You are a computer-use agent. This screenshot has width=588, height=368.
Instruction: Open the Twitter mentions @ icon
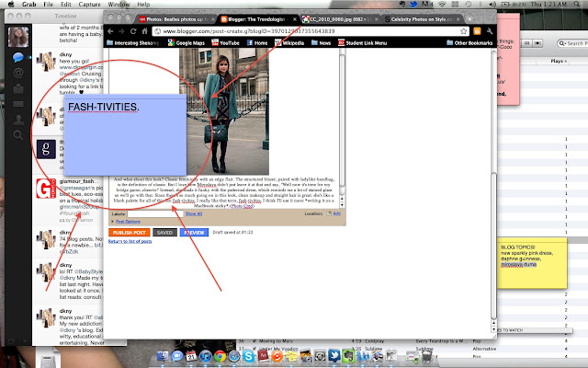click(18, 73)
